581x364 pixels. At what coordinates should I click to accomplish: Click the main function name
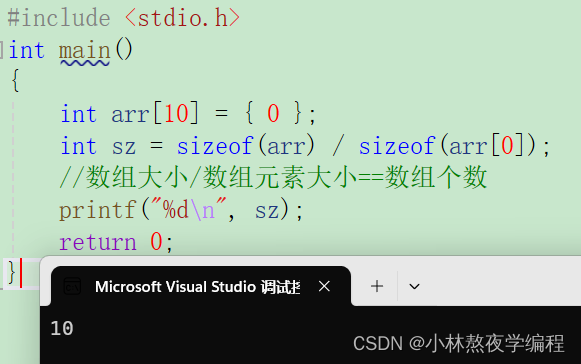[x=85, y=51]
